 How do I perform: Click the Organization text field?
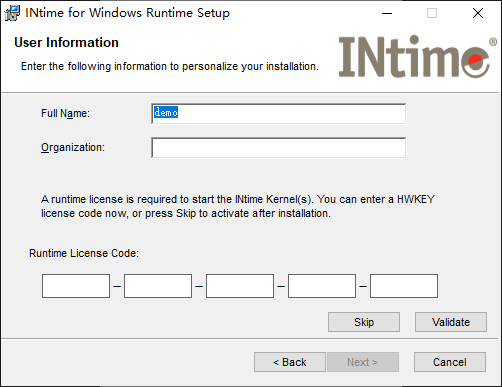tap(279, 148)
